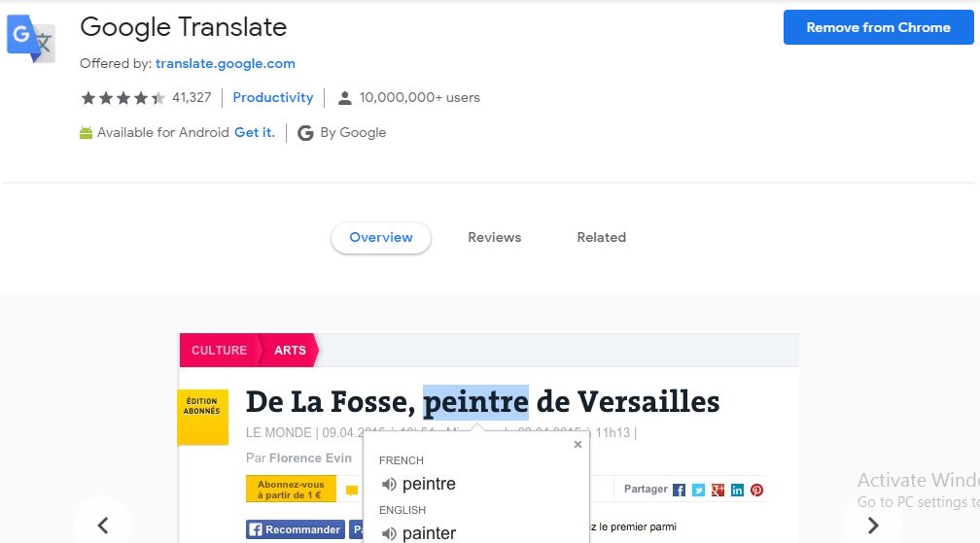Click the star rating icons

pos(123,98)
